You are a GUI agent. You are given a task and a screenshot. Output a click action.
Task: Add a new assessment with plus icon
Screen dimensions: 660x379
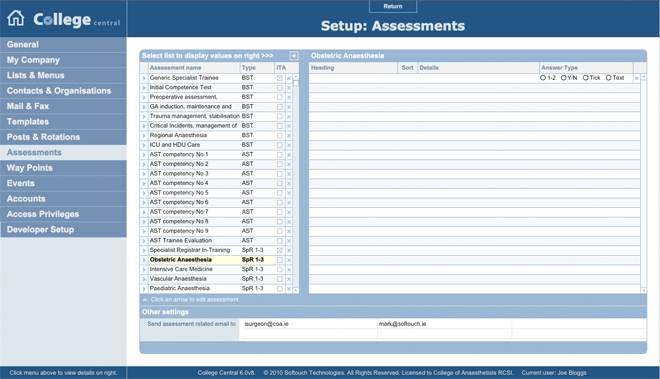click(x=294, y=56)
